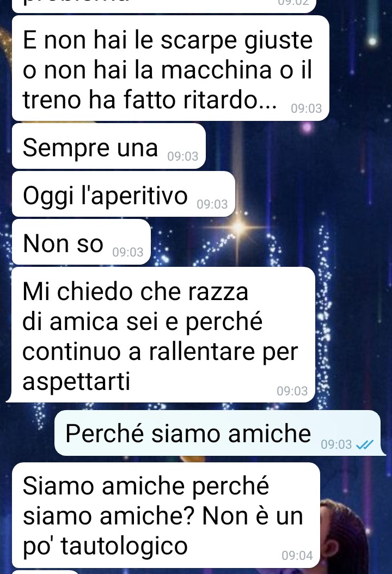The width and height of the screenshot is (392, 574).
Task: Tap the 09:04 timestamp on tautologico message
Action: 297,555
